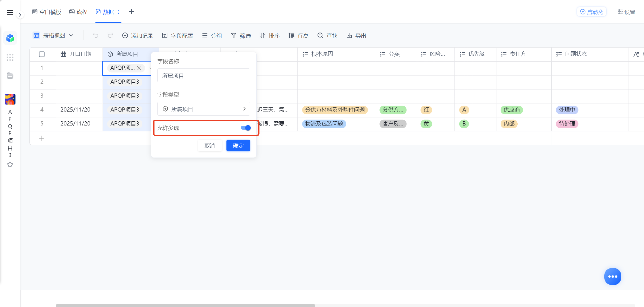Screen dimensions: 644x307
Task: Click the 黄 risk tag in row 5
Action: 426,124
